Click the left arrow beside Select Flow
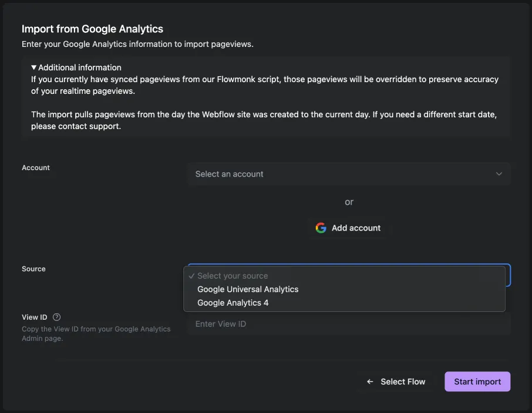This screenshot has height=413, width=532. [x=370, y=382]
